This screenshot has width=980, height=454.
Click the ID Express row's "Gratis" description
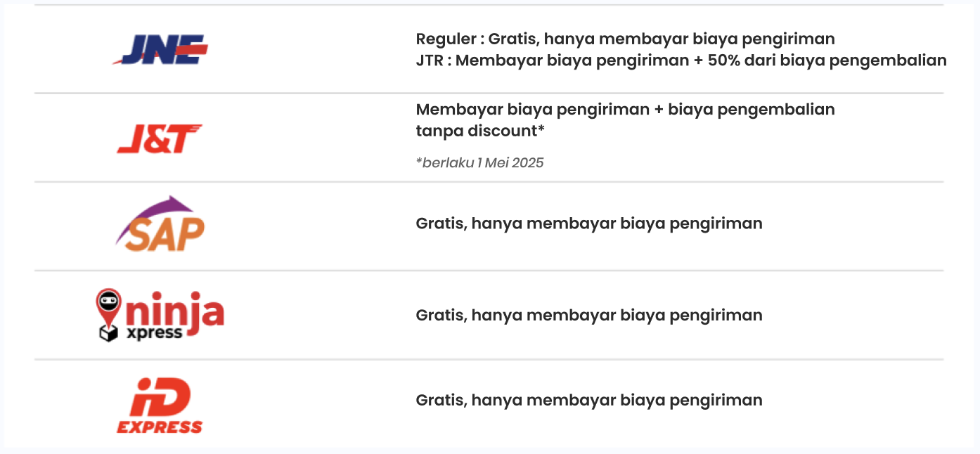[588, 400]
